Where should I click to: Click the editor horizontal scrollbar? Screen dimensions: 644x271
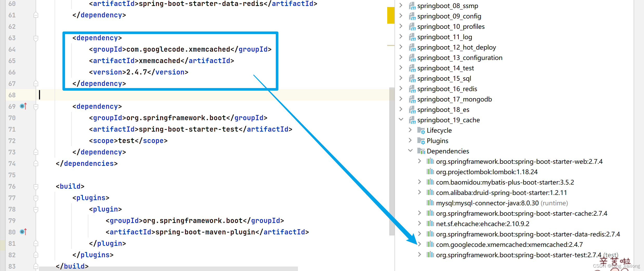168,269
